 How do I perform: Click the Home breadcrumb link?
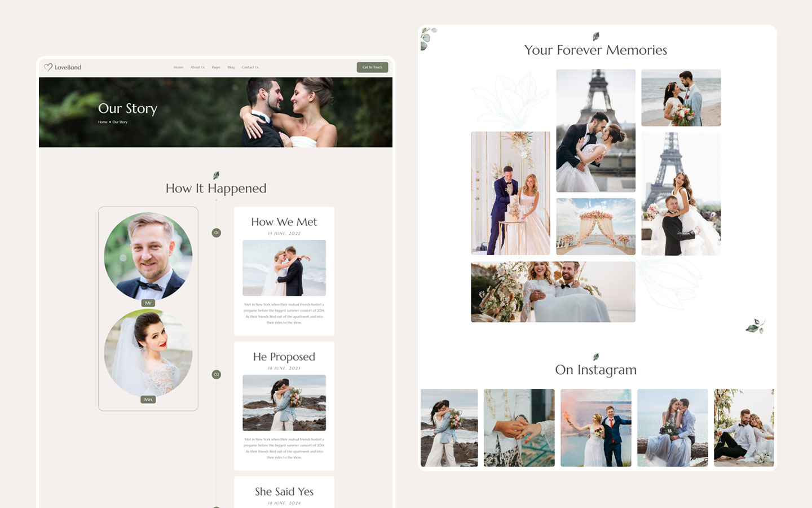(x=102, y=122)
